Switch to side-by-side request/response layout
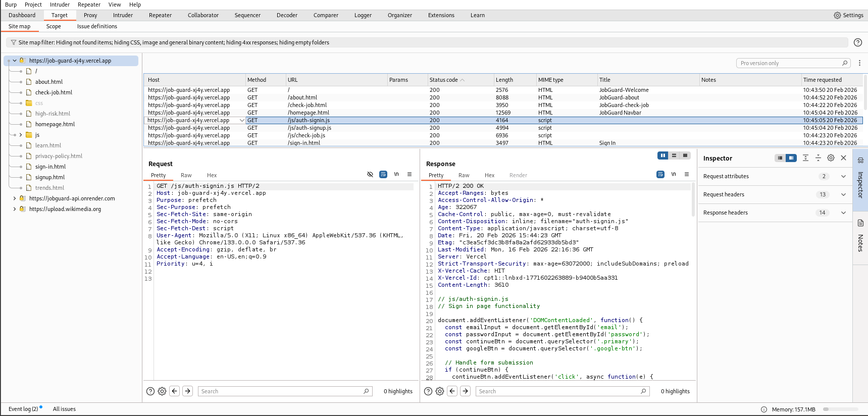 click(663, 155)
